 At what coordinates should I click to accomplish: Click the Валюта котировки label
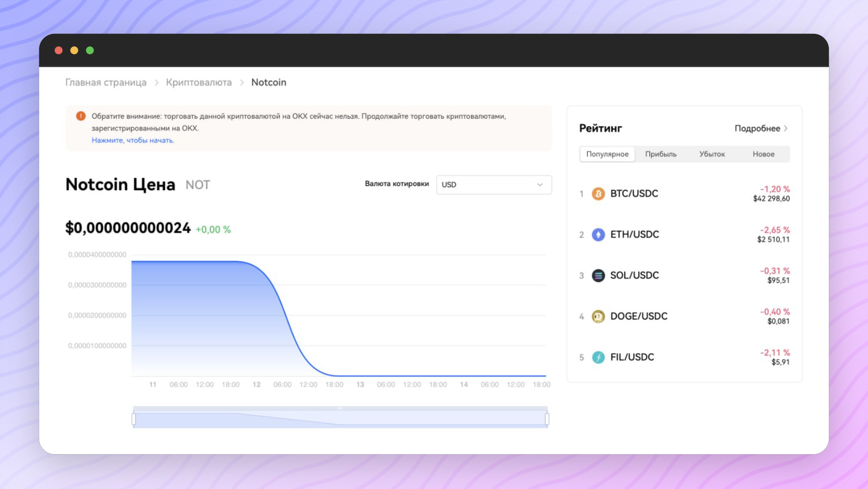pos(397,184)
